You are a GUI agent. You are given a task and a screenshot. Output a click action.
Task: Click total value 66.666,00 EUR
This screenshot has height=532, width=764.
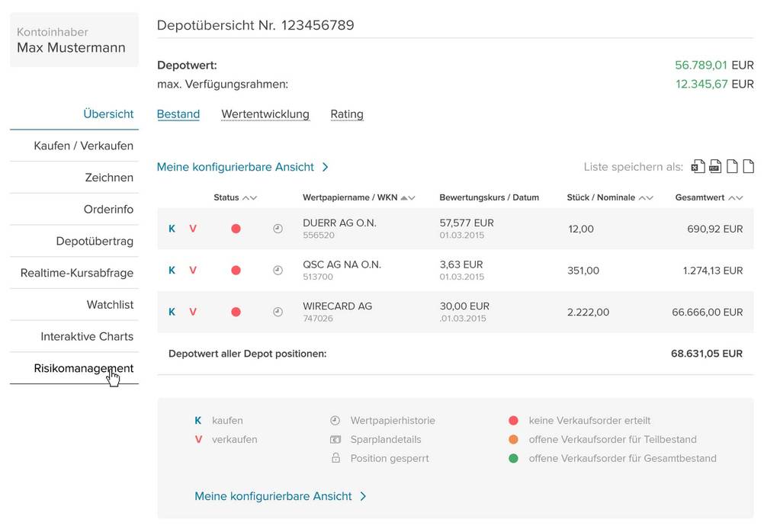(708, 312)
